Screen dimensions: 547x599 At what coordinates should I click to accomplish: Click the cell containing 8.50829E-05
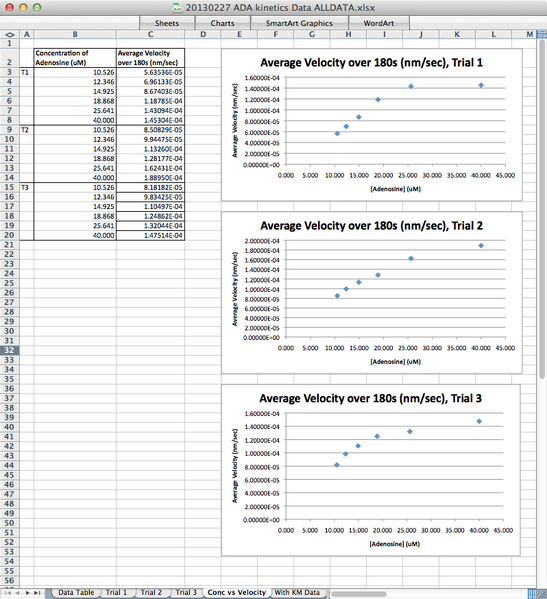[151, 130]
